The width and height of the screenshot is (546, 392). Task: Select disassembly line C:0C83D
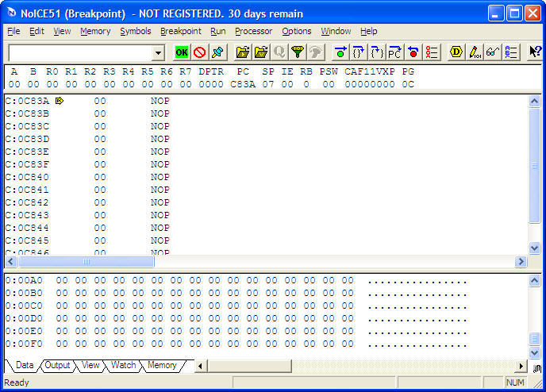(x=87, y=139)
